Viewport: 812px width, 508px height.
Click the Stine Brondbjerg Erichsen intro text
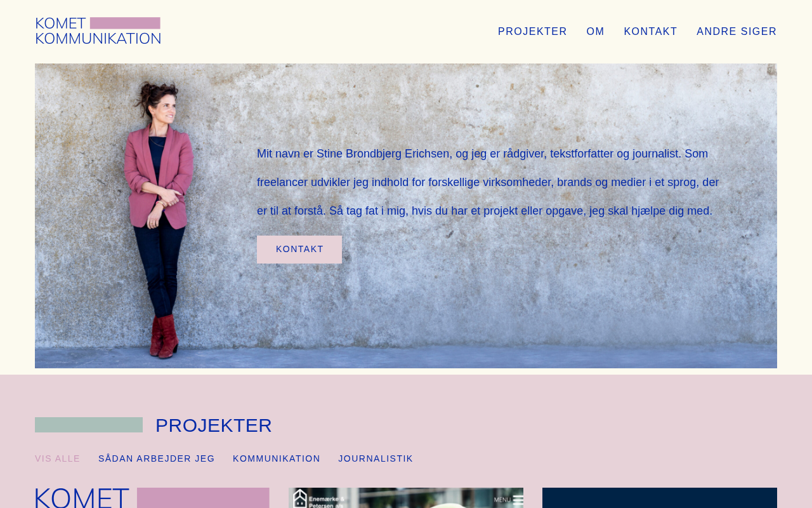click(488, 182)
